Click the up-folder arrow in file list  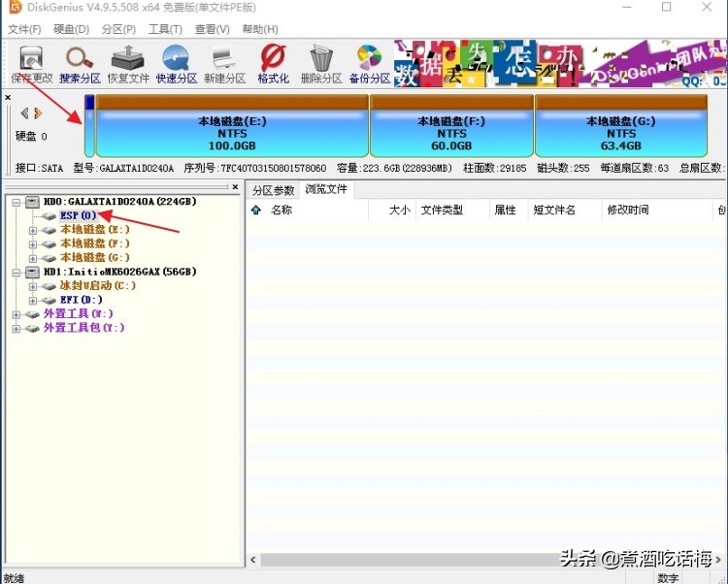[x=256, y=211]
